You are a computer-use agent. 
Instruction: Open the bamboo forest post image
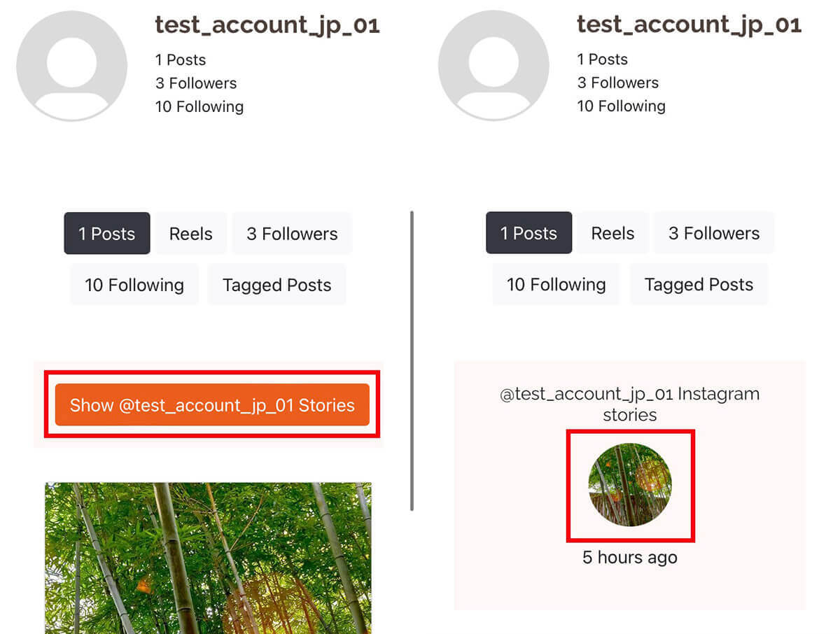(208, 558)
